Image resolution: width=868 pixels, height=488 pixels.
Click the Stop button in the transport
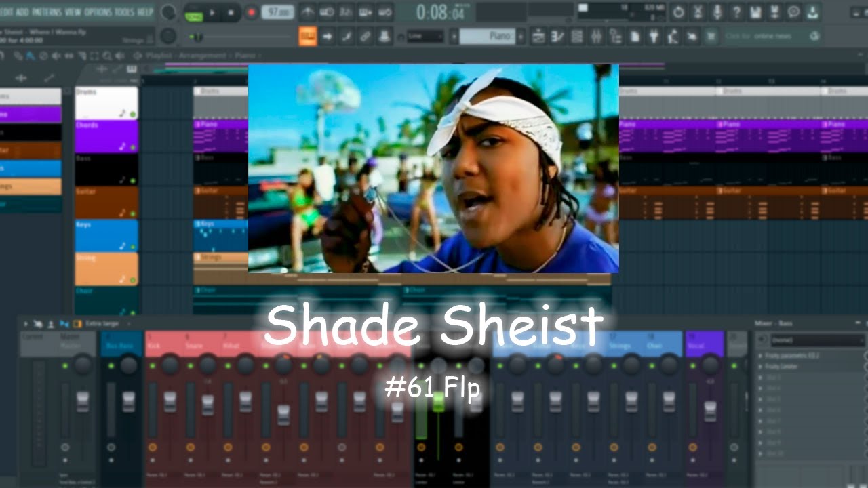click(231, 12)
